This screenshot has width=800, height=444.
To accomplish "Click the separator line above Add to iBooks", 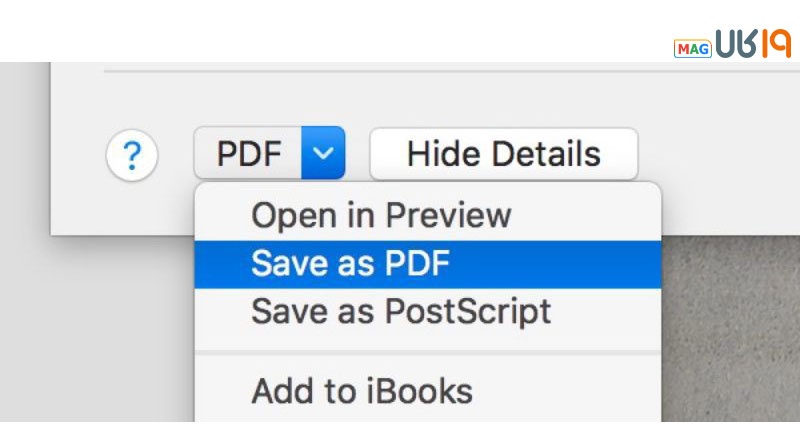I will tap(428, 350).
